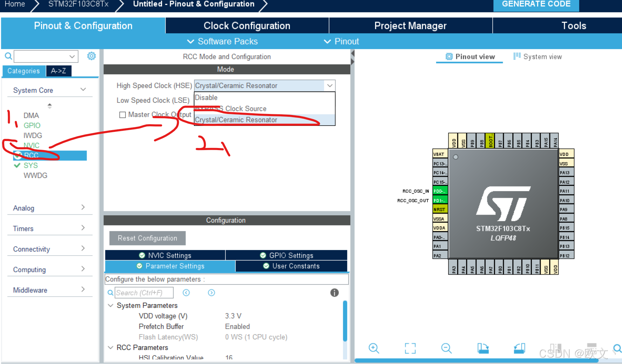Click the GENERATE CODE button

(536, 5)
